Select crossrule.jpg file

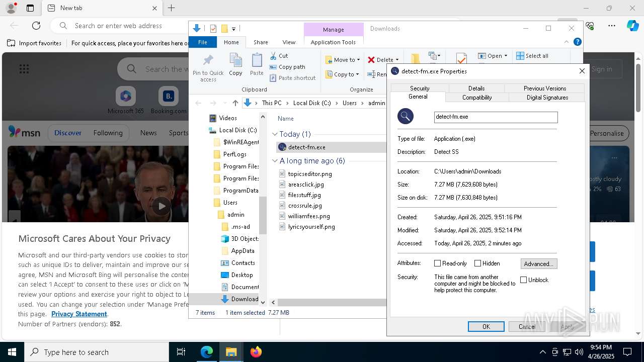coord(305,206)
